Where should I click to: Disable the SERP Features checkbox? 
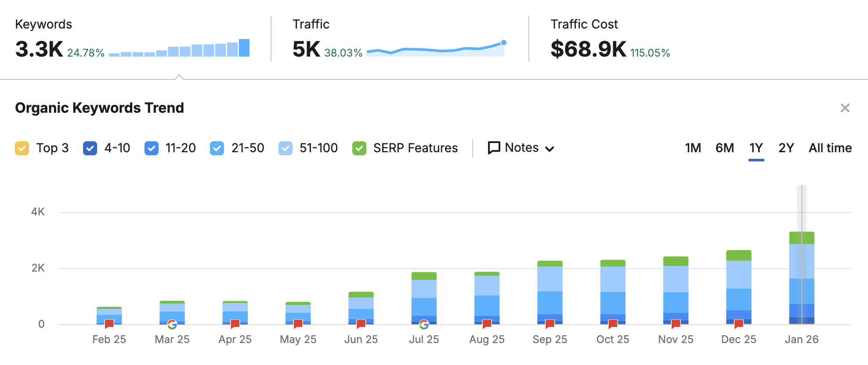pos(359,148)
